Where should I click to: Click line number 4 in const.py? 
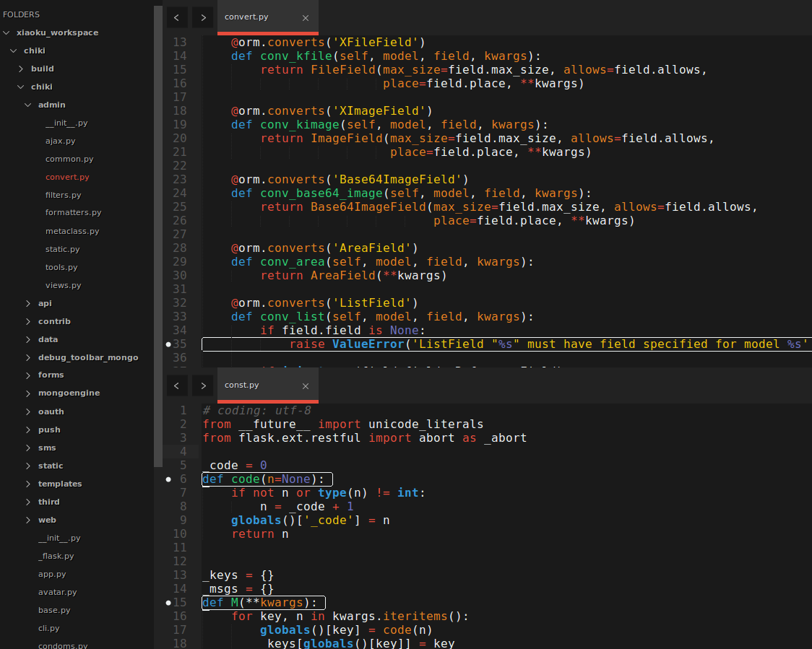pyautogui.click(x=183, y=452)
